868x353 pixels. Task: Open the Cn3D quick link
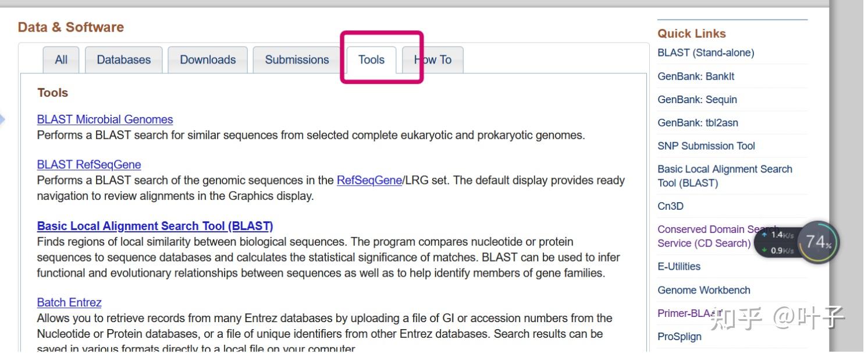pos(670,206)
